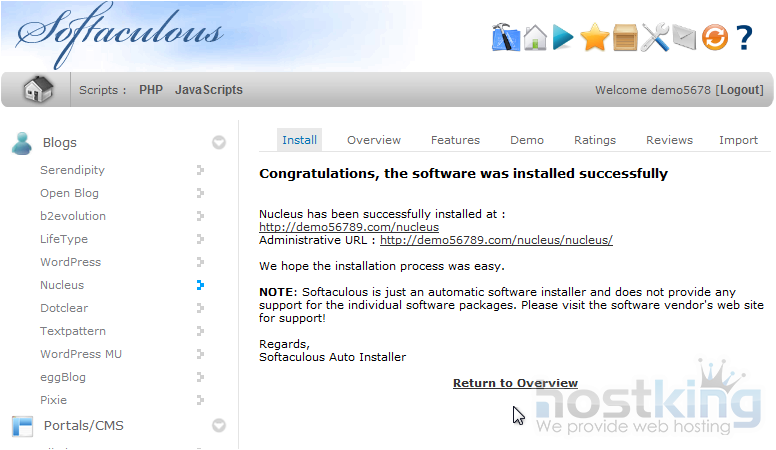Click the Return to Overview link

point(515,383)
